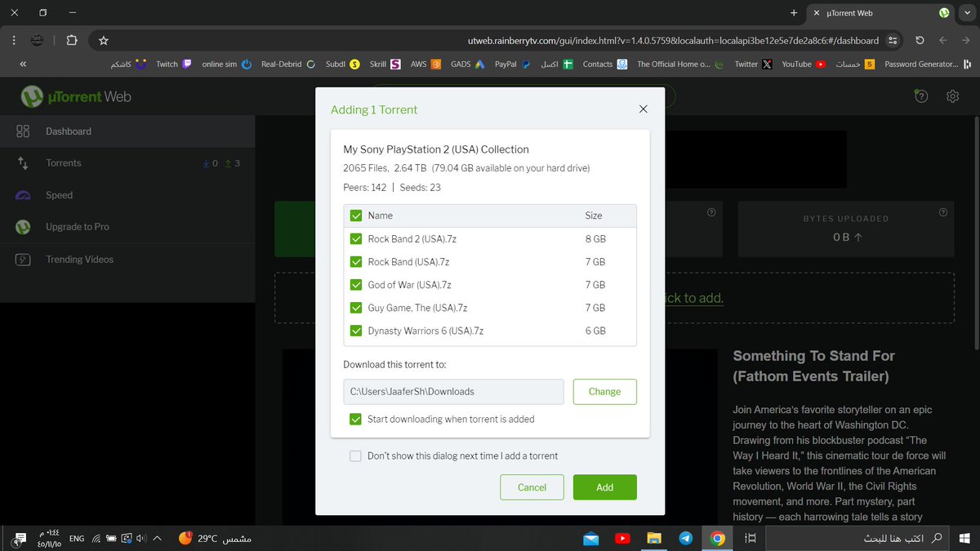
Task: Uncheck God of War (USA).7z
Action: [x=356, y=285]
